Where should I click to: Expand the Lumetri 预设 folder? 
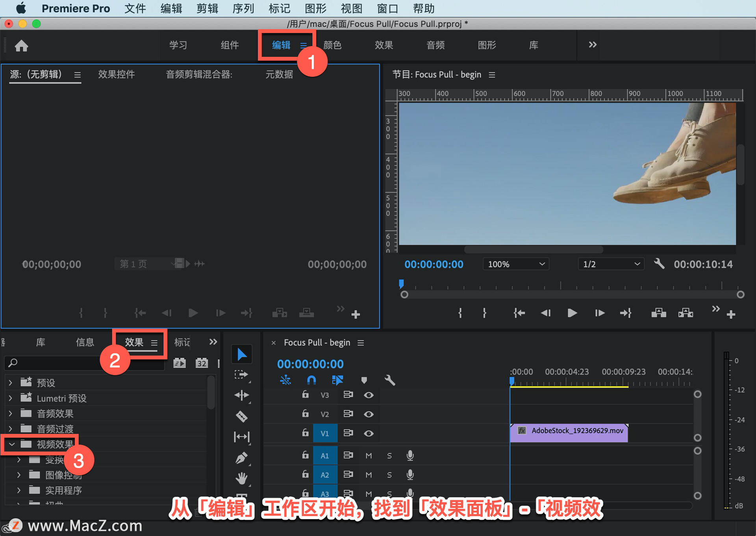tap(11, 398)
